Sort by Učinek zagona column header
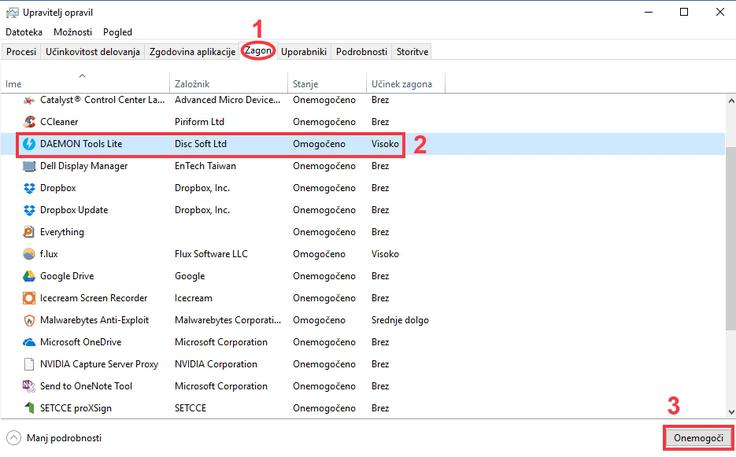 [406, 83]
